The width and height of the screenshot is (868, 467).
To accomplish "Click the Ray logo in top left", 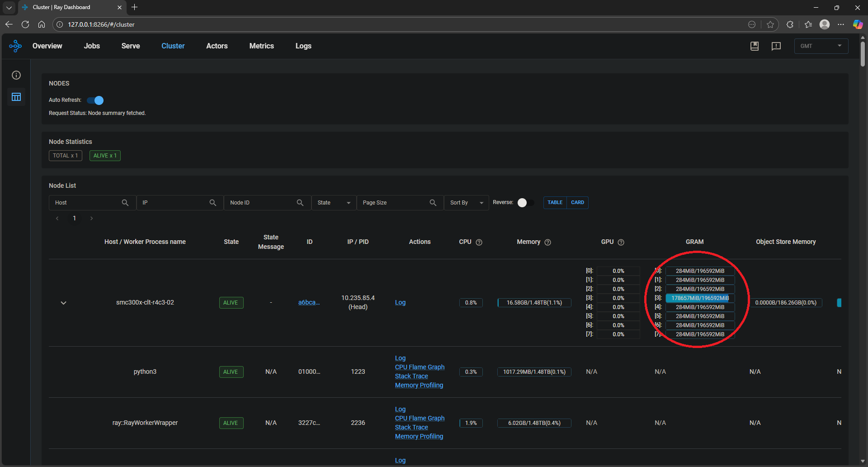I will click(15, 46).
